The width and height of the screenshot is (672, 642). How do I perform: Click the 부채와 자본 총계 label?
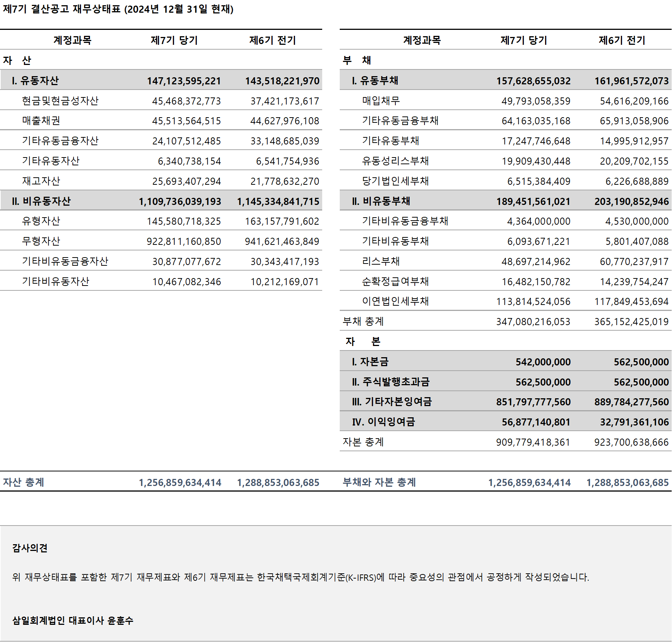pos(380,482)
